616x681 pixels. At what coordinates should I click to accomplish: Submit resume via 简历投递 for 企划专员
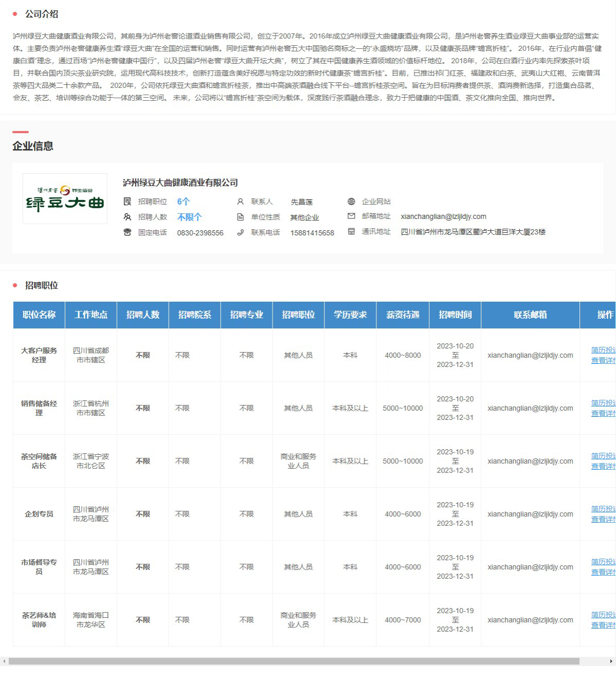[603, 509]
